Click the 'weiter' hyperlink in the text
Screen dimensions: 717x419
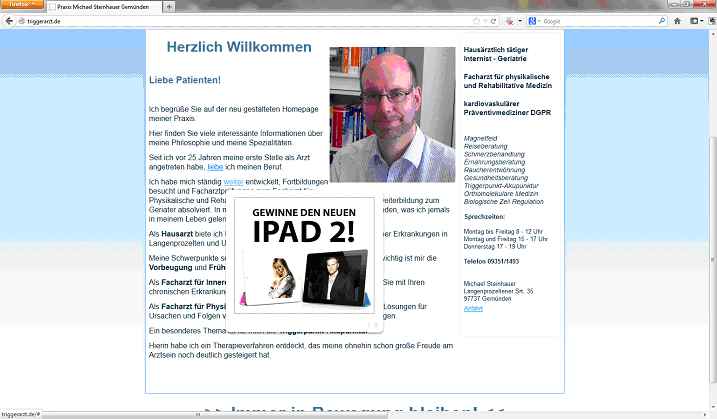(233, 182)
